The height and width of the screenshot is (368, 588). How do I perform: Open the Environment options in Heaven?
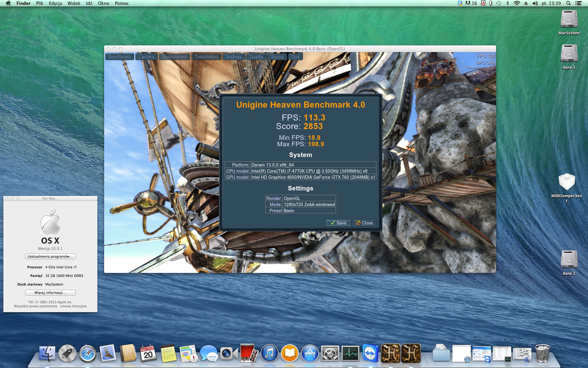(175, 57)
